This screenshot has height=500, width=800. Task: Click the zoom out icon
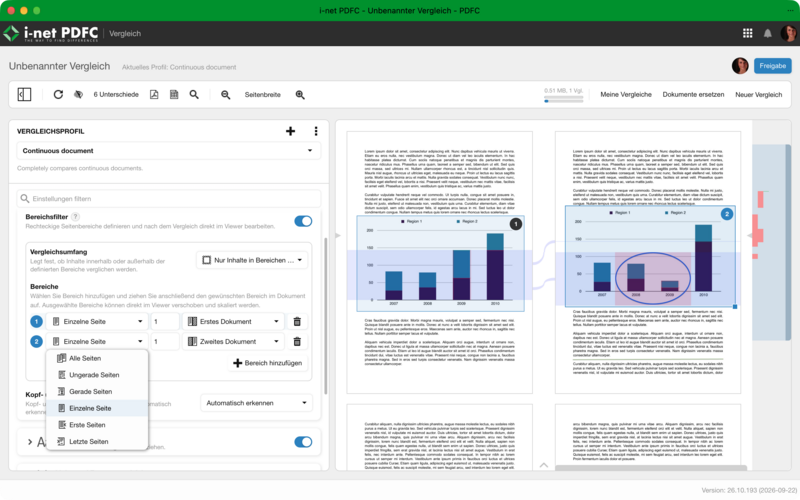pos(225,94)
